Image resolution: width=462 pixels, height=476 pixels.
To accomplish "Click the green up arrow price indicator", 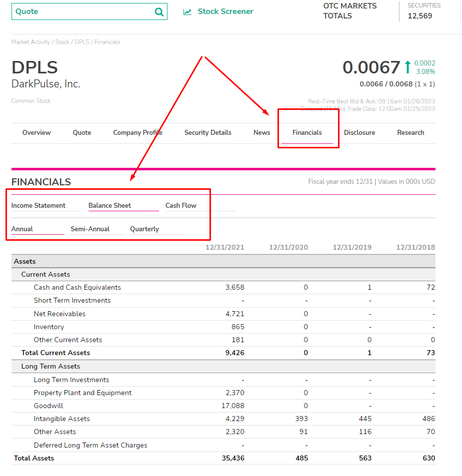I will pyautogui.click(x=407, y=67).
